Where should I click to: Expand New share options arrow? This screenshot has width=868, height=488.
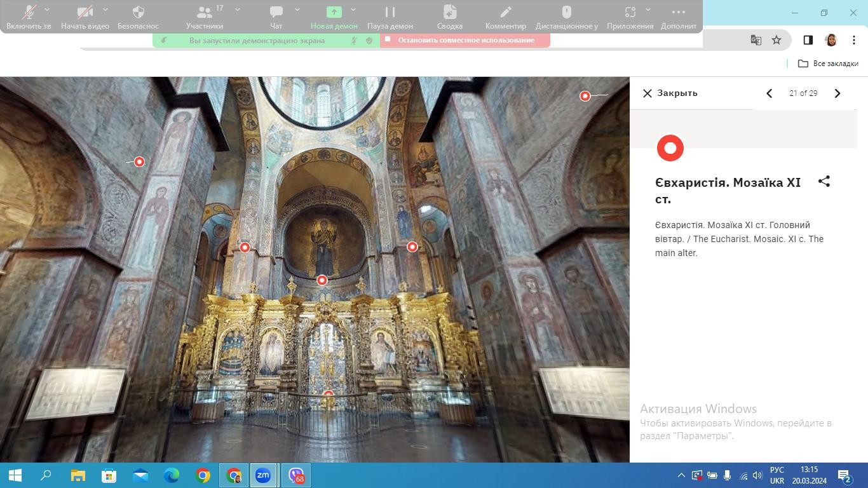click(x=353, y=10)
